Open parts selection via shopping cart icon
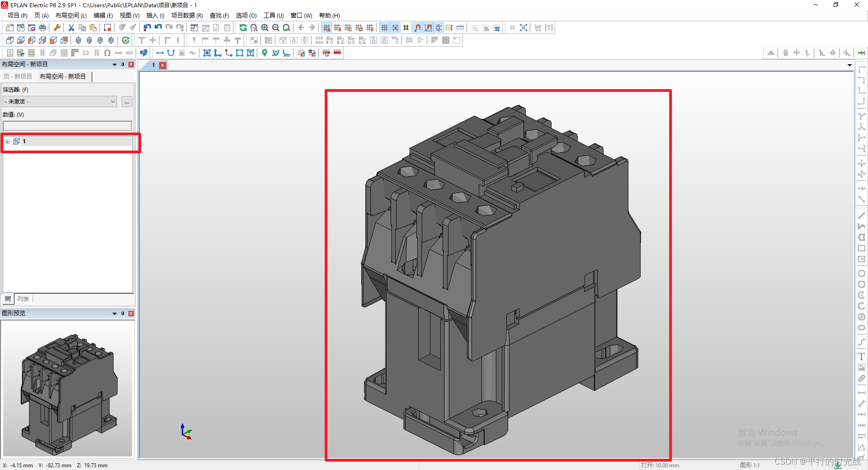Screen dimensions: 868x470 [x=538, y=28]
